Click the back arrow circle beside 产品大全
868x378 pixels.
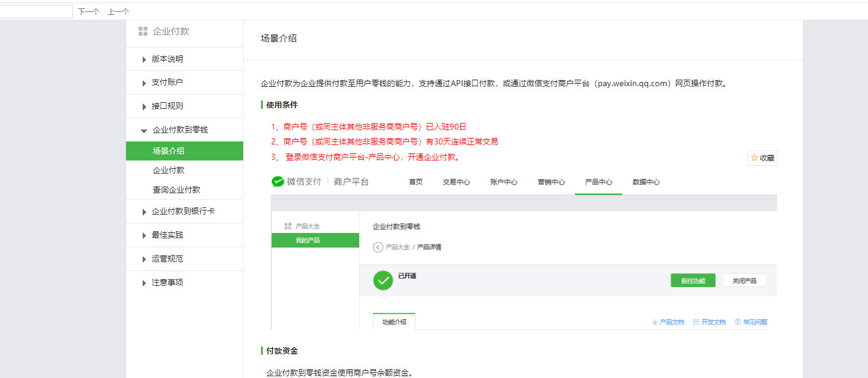coord(378,247)
